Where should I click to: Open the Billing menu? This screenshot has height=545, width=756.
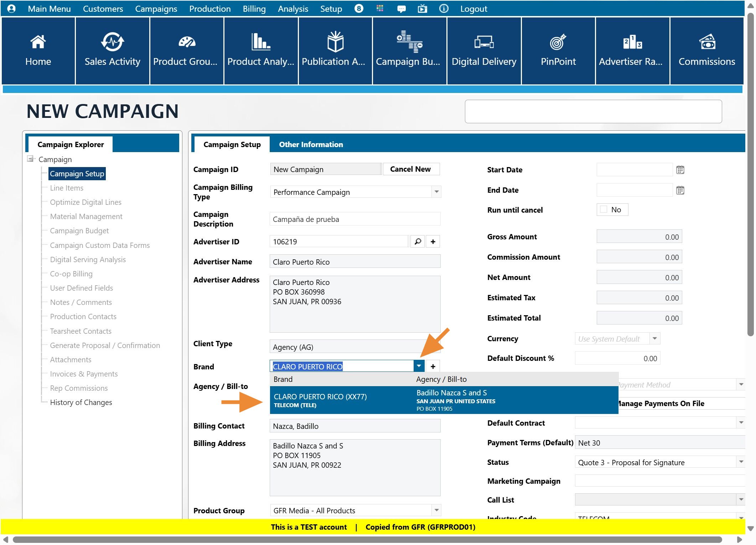254,9
